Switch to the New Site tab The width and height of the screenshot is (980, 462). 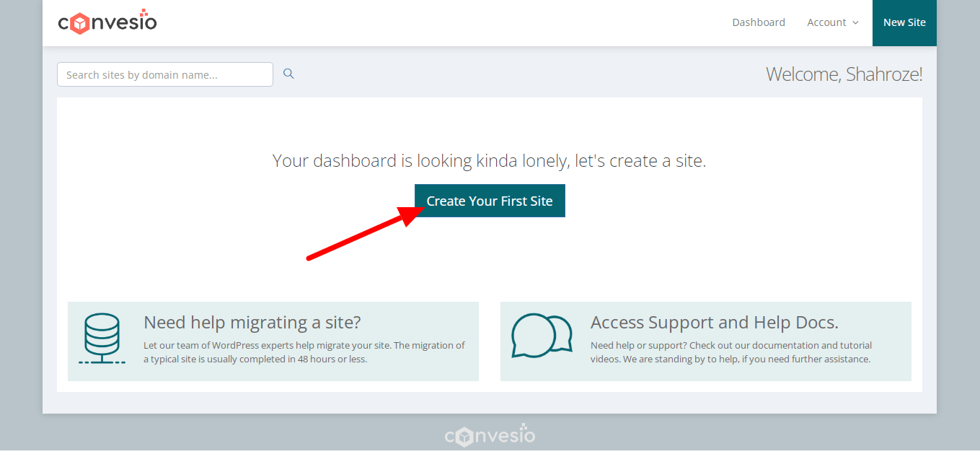tap(904, 22)
